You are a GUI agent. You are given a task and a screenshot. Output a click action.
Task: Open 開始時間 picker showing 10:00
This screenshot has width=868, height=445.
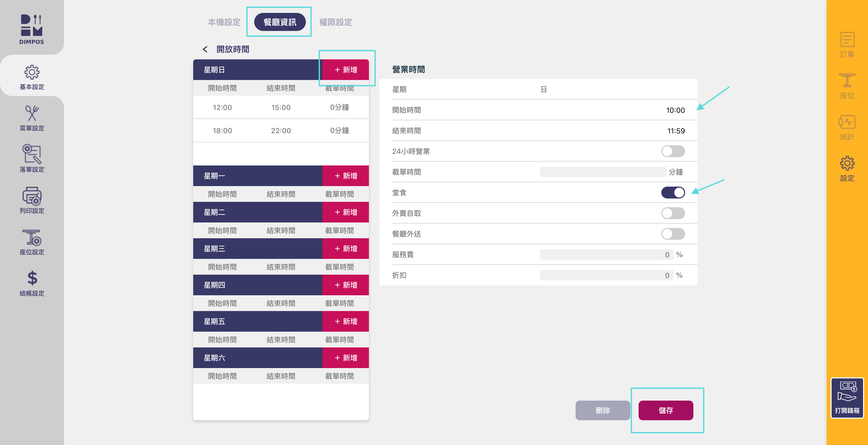(x=675, y=110)
